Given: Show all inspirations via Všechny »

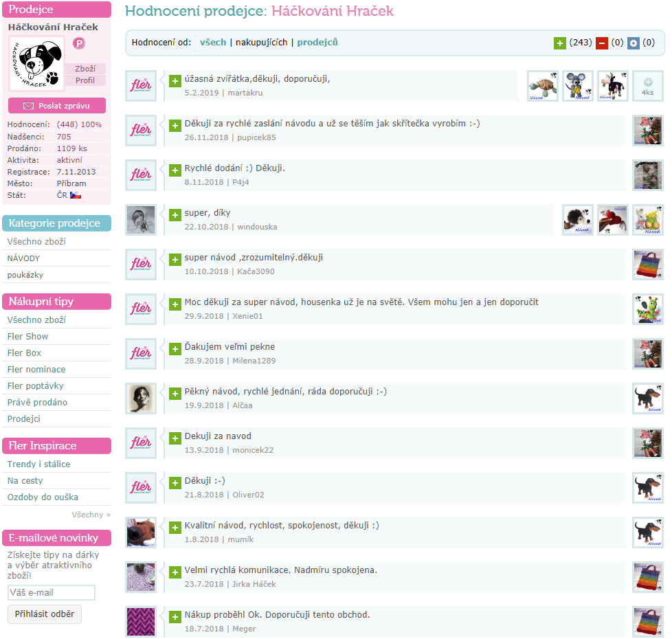Looking at the screenshot, I should [x=91, y=515].
